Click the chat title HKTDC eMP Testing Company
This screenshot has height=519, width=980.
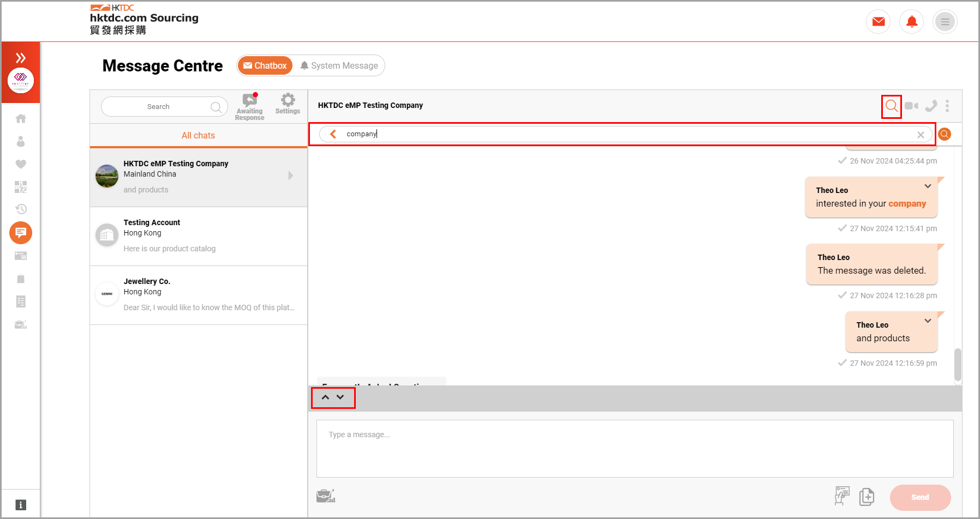pyautogui.click(x=371, y=105)
